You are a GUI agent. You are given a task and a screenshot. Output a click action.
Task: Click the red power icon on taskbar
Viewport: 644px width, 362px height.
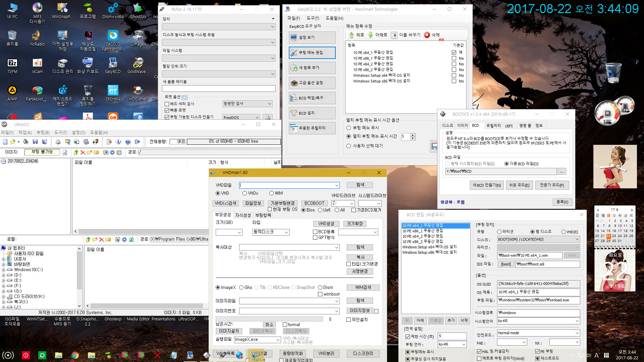26,355
